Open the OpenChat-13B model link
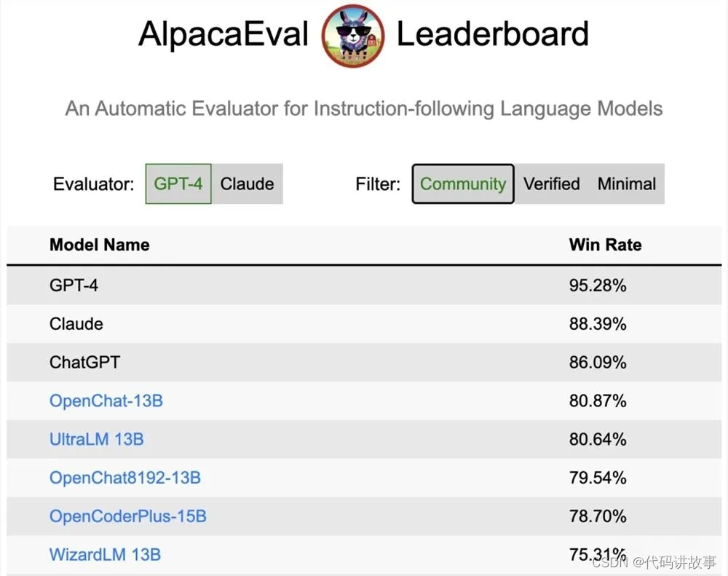Viewport: 728px width, 576px height. pos(106,401)
